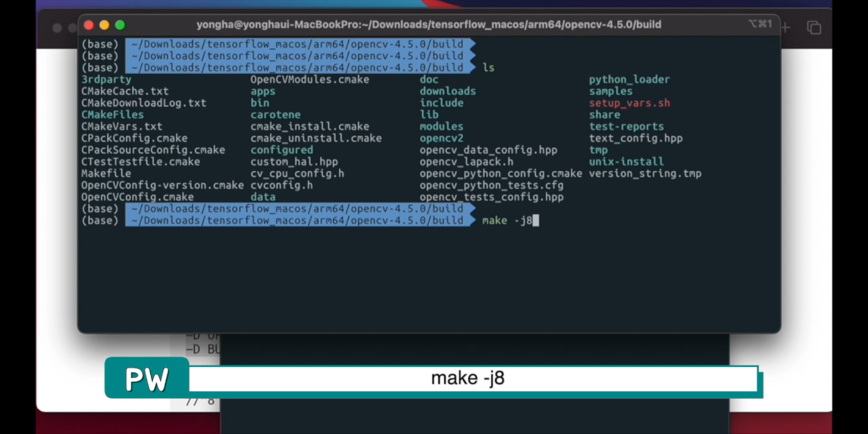Click the 'cmake_uninstall.cmake' file name
Image resolution: width=868 pixels, height=434 pixels.
point(316,138)
